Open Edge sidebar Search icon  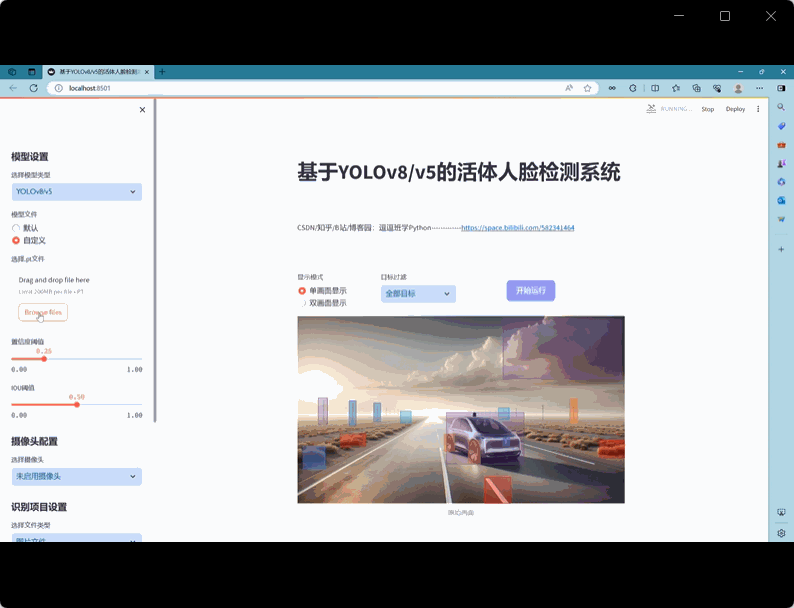coord(781,107)
